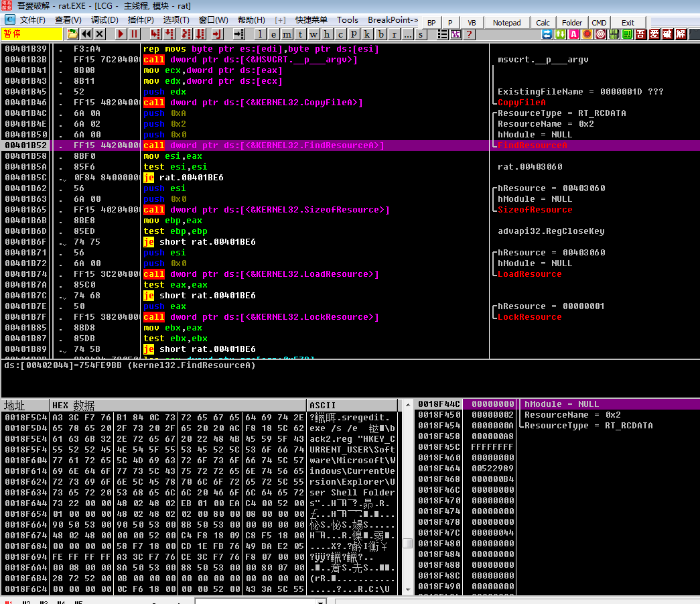Open the 快捷菜单 menu
The height and width of the screenshot is (604, 700).
pyautogui.click(x=311, y=20)
